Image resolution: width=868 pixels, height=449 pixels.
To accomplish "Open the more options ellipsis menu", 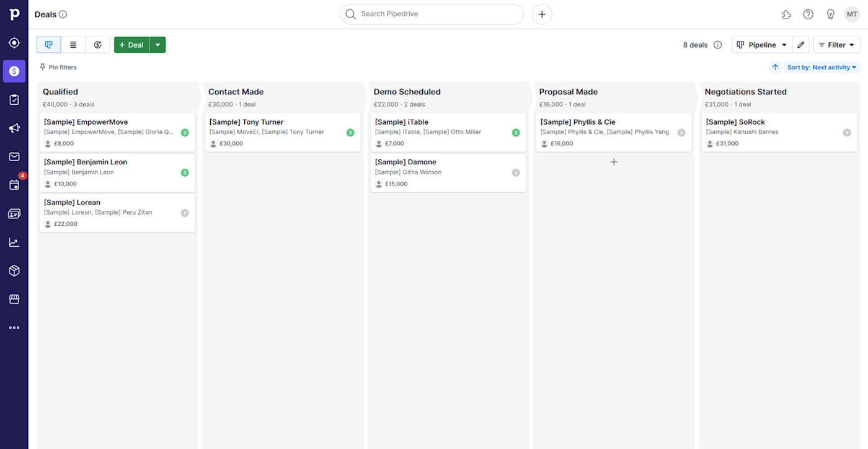I will pos(14,327).
